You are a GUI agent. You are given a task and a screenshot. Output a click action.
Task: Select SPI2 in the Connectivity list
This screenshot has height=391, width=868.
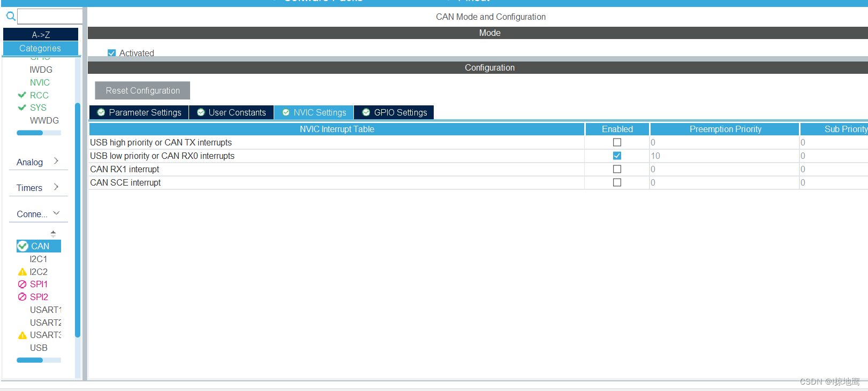(39, 297)
